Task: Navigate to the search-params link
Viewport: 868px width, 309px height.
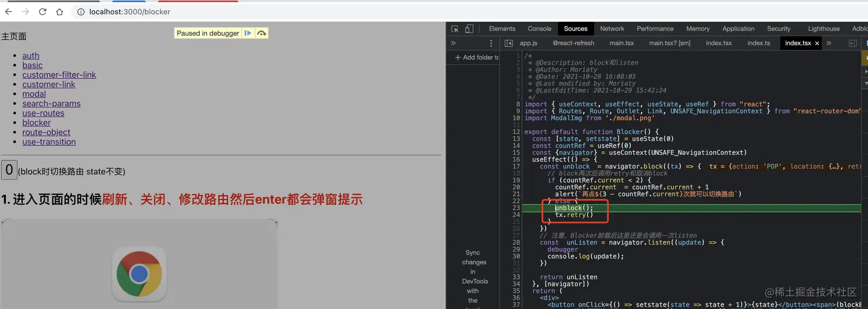Action: point(52,103)
